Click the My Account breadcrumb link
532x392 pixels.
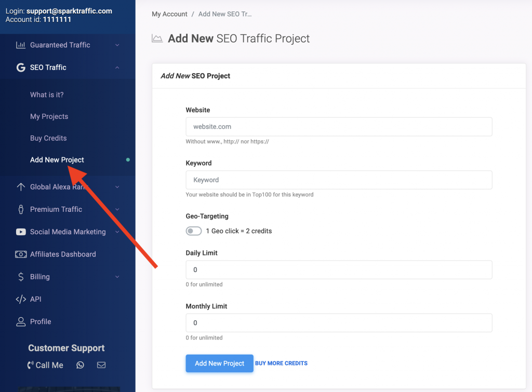click(170, 14)
